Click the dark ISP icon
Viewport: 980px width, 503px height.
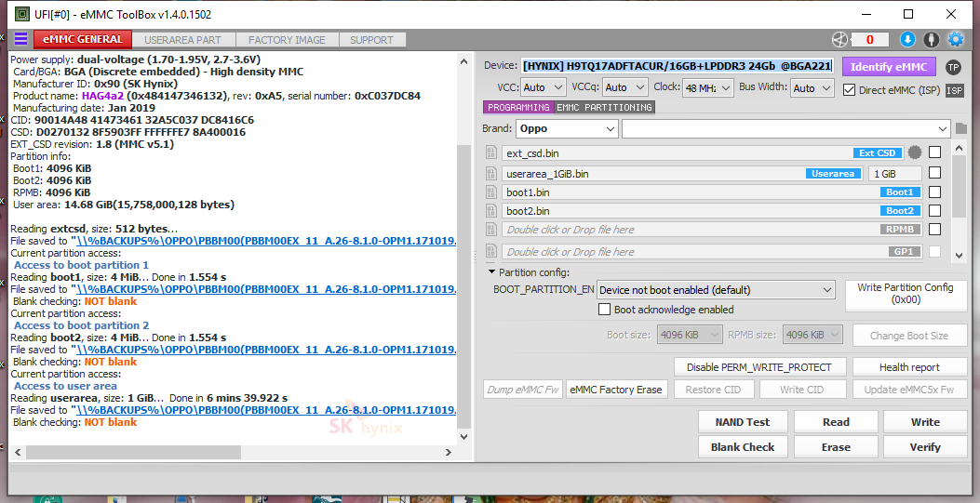tap(954, 90)
